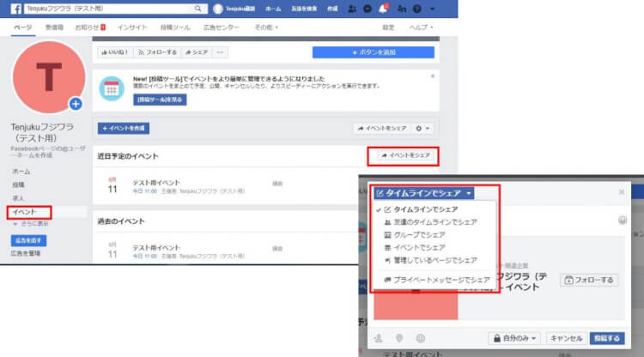This screenshot has height=357, width=644.
Task: Click the Facebook logo icon
Action: (15, 9)
